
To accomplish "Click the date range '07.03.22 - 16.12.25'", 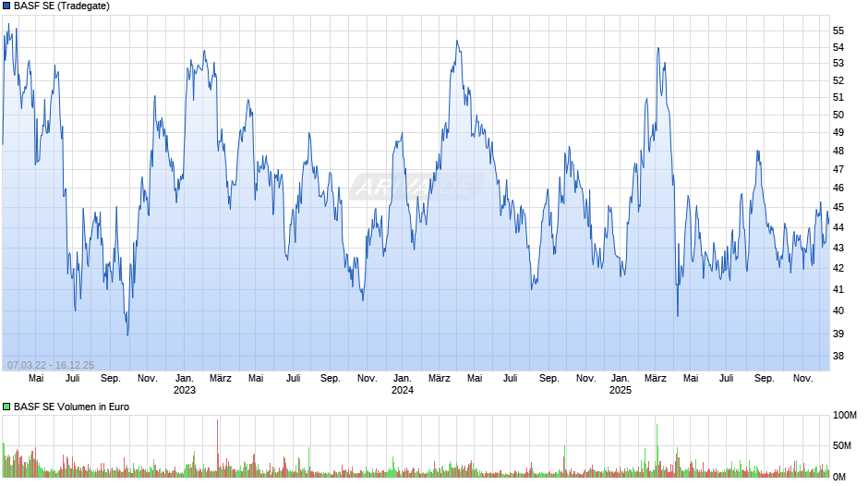I will click(51, 365).
